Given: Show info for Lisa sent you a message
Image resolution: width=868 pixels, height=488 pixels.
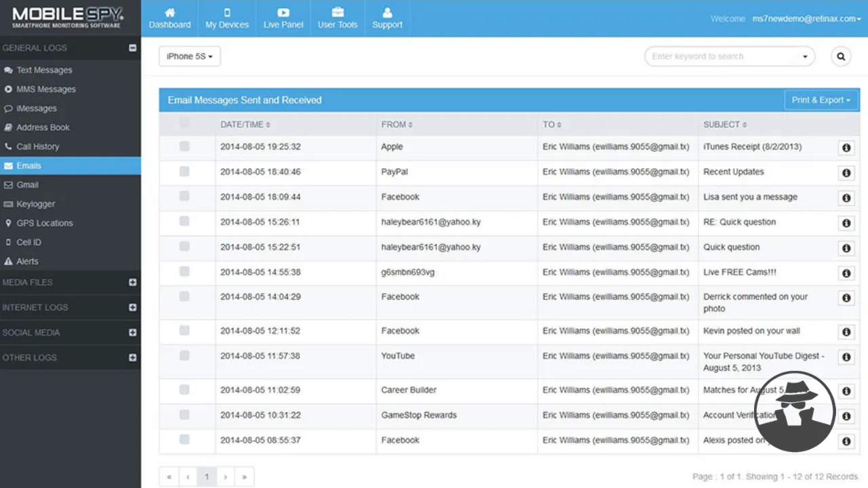Looking at the screenshot, I should [846, 198].
